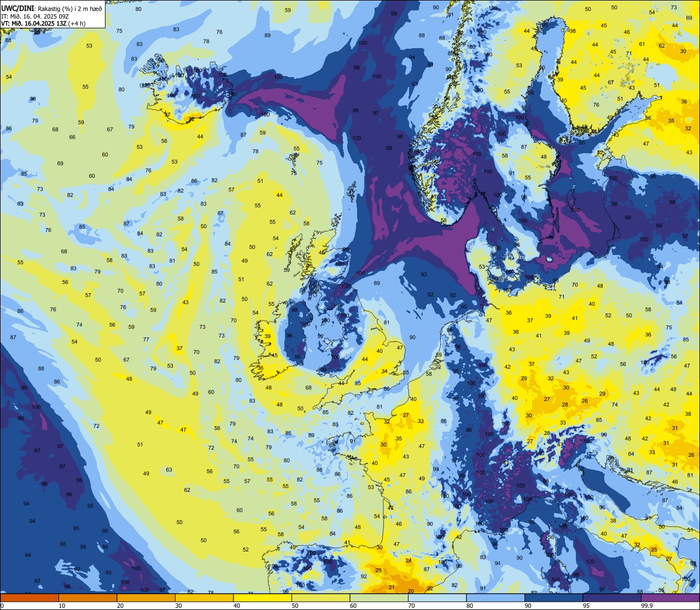Click the 90–95 legend swatch
This screenshot has height=610, width=700.
[554, 597]
